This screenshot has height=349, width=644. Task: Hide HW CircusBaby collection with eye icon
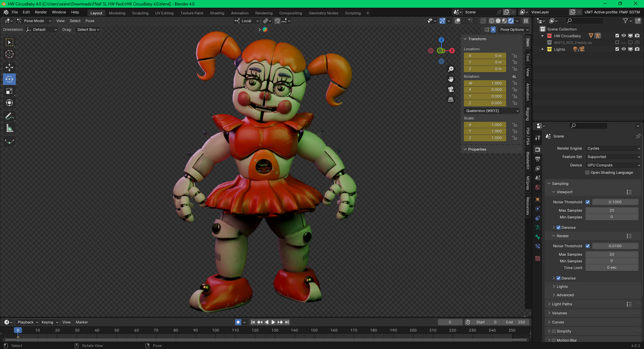(623, 36)
